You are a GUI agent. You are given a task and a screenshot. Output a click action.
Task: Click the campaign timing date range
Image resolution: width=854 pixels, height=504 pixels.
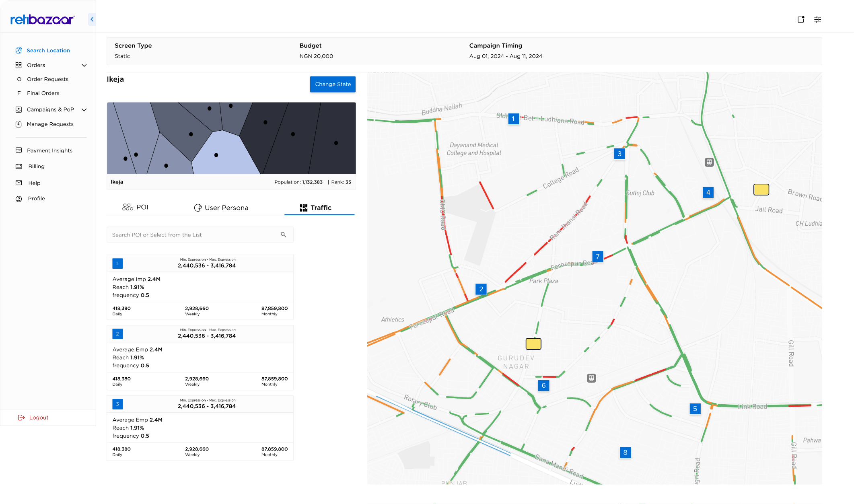pyautogui.click(x=506, y=56)
